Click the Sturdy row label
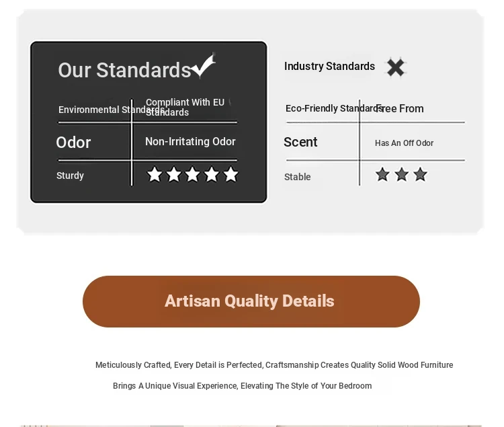504x427 pixels. [x=70, y=176]
